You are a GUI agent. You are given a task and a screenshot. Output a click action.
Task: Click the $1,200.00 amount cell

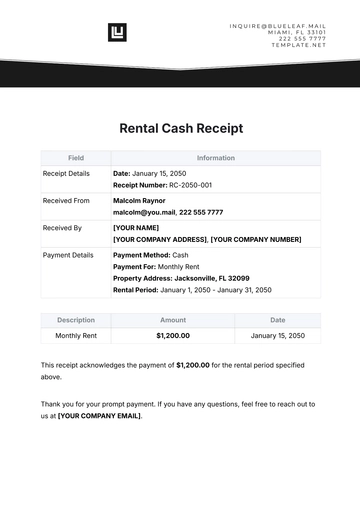173,336
